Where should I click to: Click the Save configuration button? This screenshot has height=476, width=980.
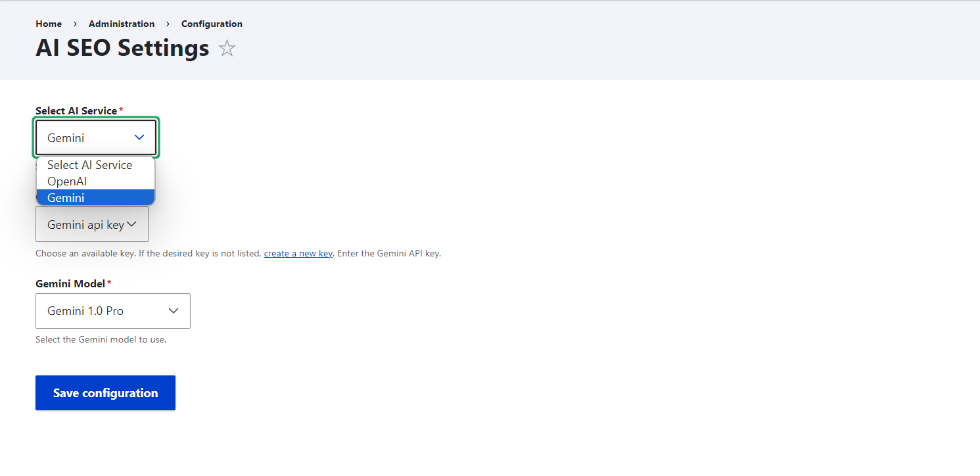(105, 393)
